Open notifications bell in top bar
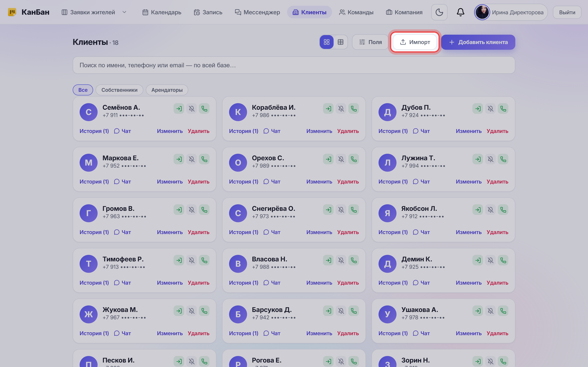 [x=460, y=12]
